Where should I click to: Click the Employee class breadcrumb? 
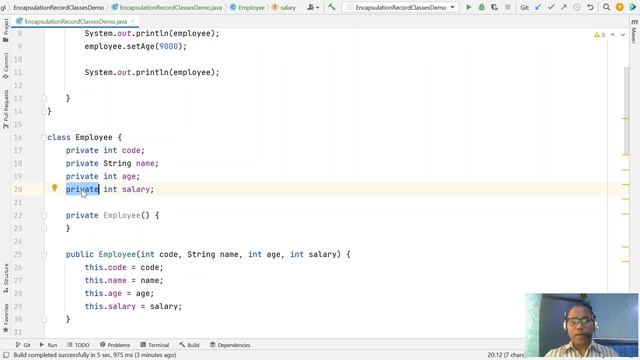coord(247,7)
